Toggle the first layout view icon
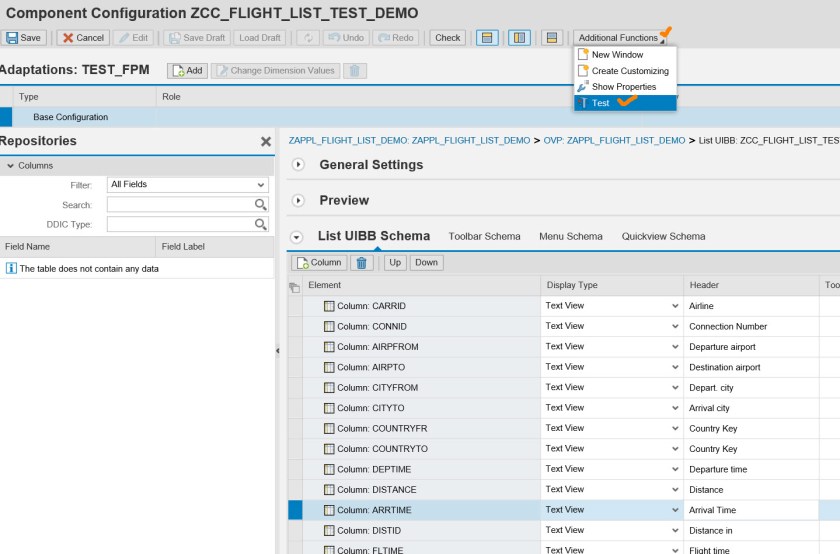 click(487, 38)
